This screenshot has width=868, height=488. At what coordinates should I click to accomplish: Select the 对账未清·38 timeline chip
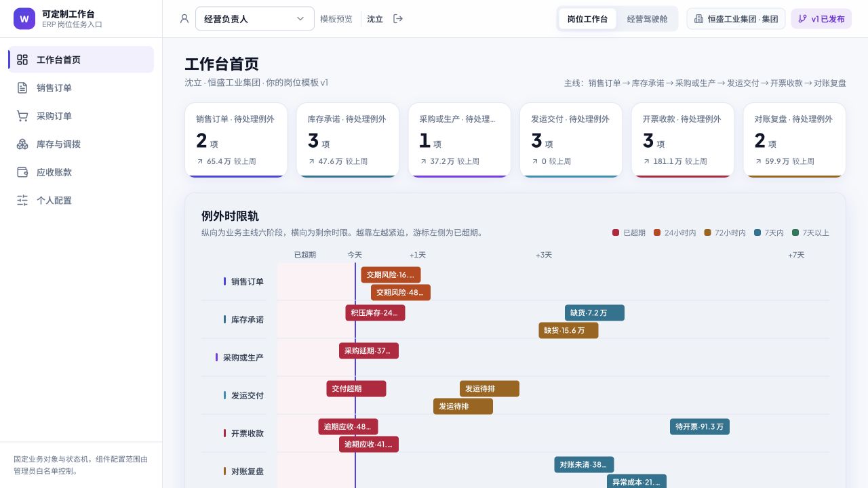pos(584,464)
